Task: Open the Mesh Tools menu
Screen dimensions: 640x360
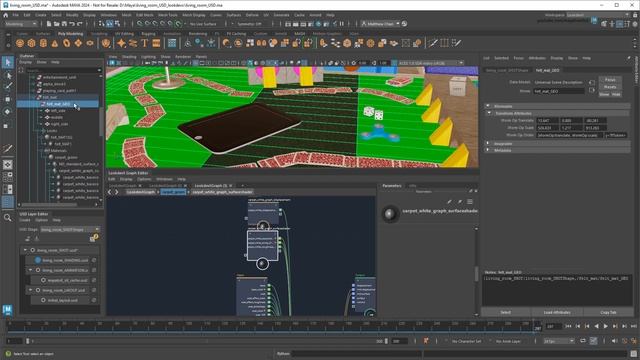Action: pyautogui.click(x=167, y=15)
